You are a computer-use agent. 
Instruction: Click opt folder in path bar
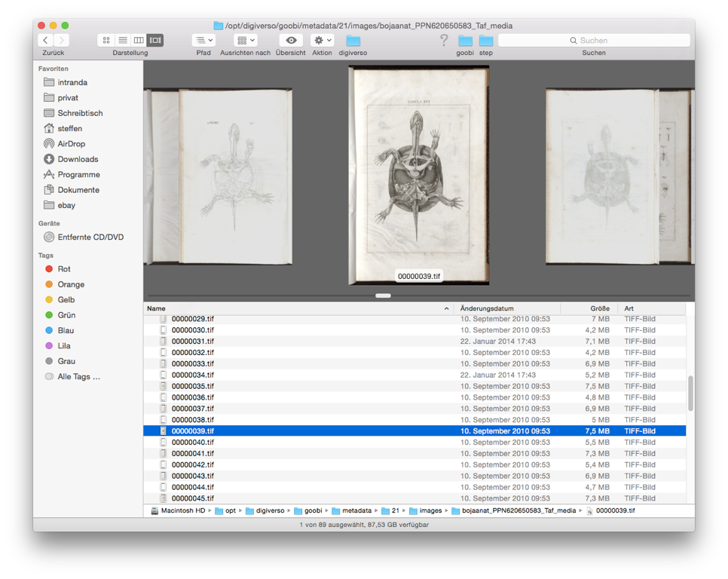tap(225, 510)
